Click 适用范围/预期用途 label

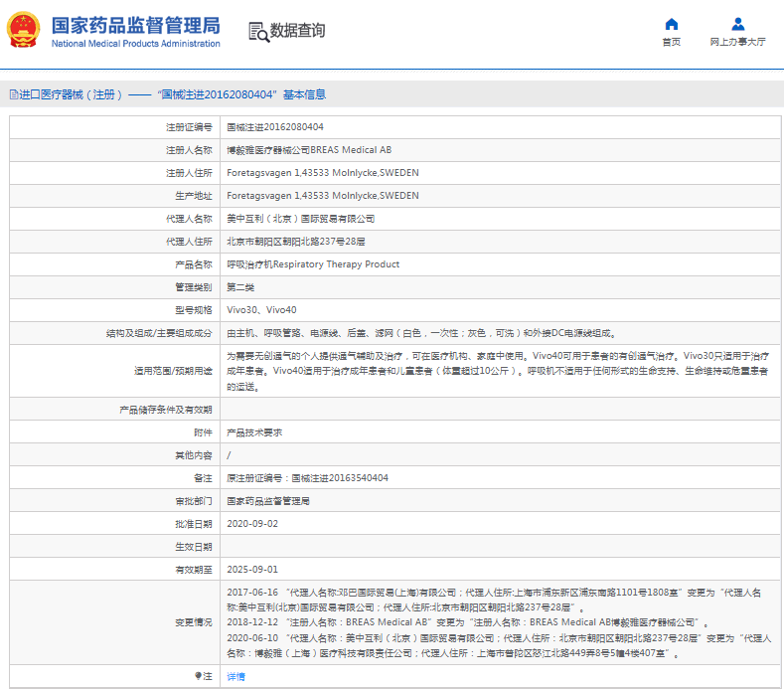(173, 371)
